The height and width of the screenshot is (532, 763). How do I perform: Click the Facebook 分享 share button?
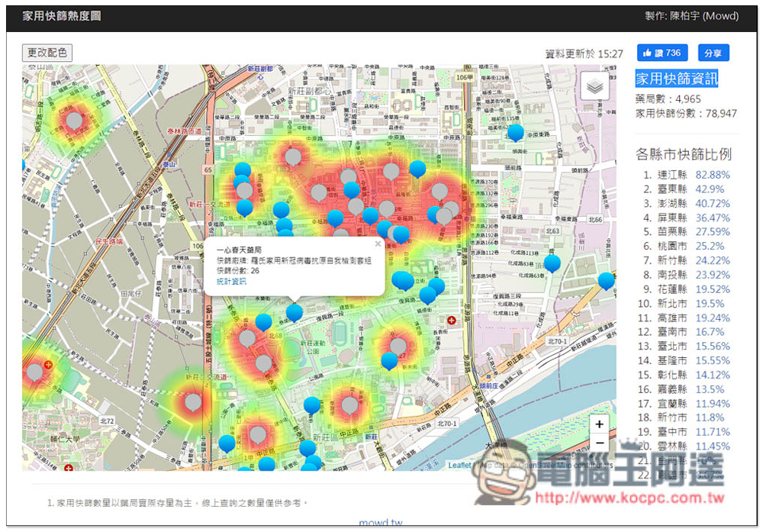[713, 53]
